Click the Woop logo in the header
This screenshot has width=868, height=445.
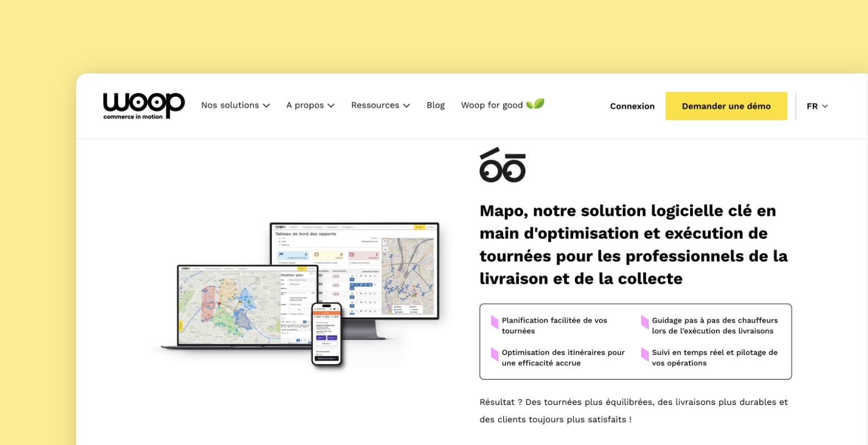pos(143,106)
